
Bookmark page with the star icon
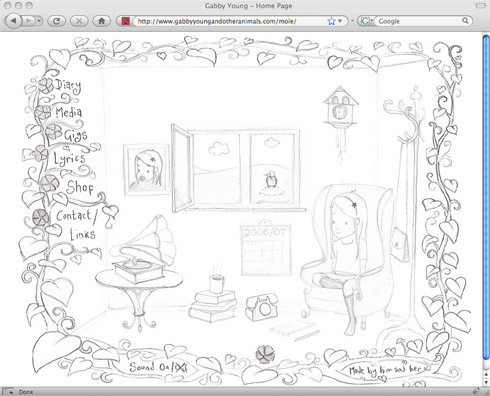(x=331, y=21)
